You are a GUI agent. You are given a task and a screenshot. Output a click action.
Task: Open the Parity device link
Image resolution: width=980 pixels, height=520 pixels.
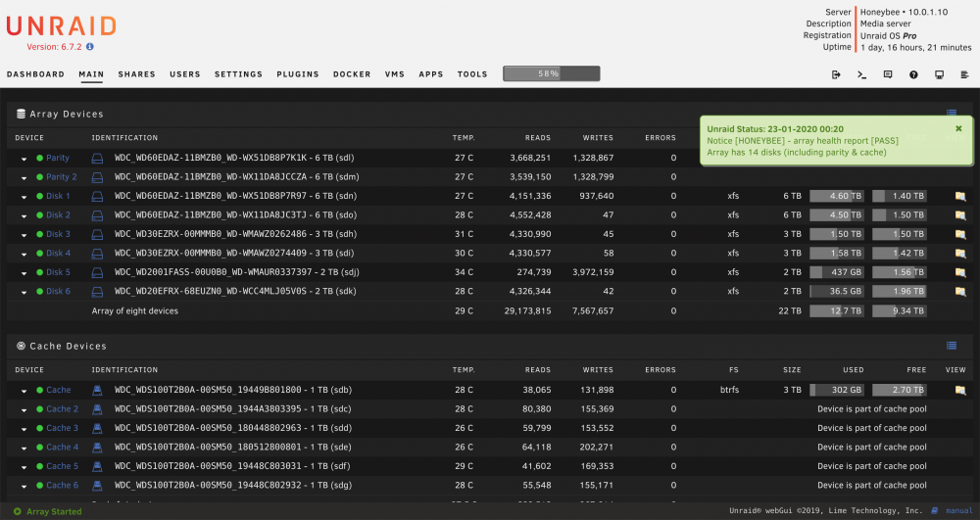[58, 158]
